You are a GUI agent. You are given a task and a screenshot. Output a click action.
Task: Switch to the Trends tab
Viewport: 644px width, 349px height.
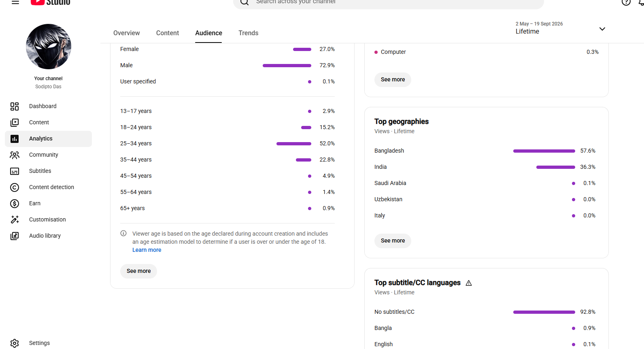(x=248, y=33)
